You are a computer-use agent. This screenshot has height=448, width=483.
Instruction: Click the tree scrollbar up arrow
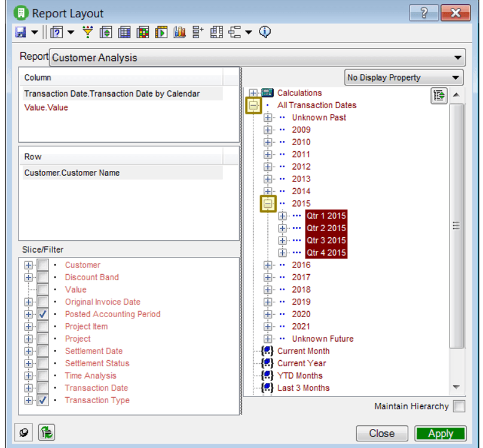coord(457,95)
